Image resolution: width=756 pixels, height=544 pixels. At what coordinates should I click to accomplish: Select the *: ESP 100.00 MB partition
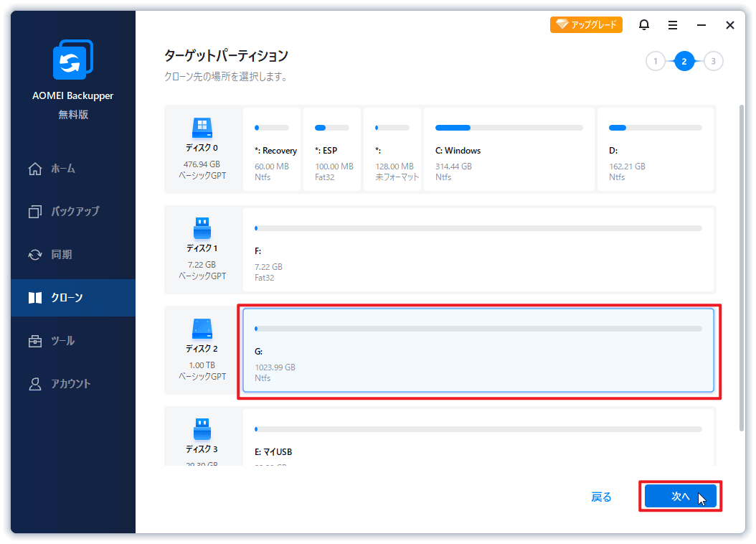tap(332, 149)
